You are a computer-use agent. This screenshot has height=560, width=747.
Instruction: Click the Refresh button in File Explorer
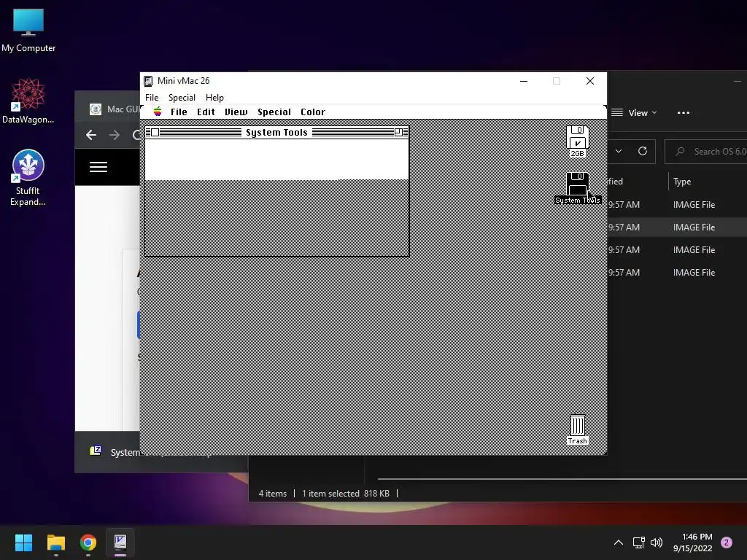(643, 152)
